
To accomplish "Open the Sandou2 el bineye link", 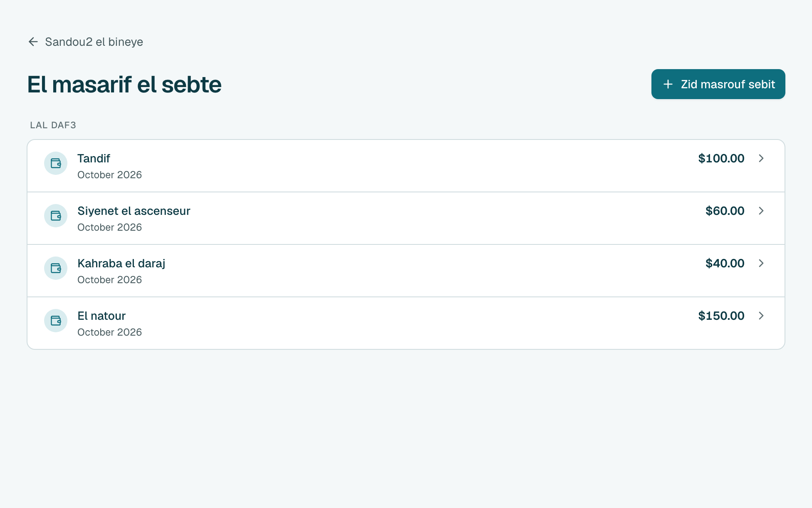I will pos(85,42).
